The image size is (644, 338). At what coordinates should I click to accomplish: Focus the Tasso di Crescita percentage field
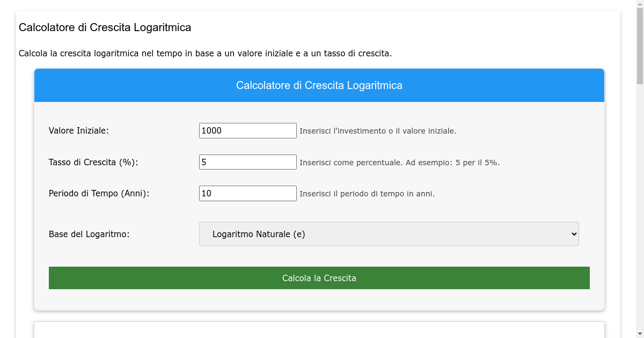pos(247,162)
